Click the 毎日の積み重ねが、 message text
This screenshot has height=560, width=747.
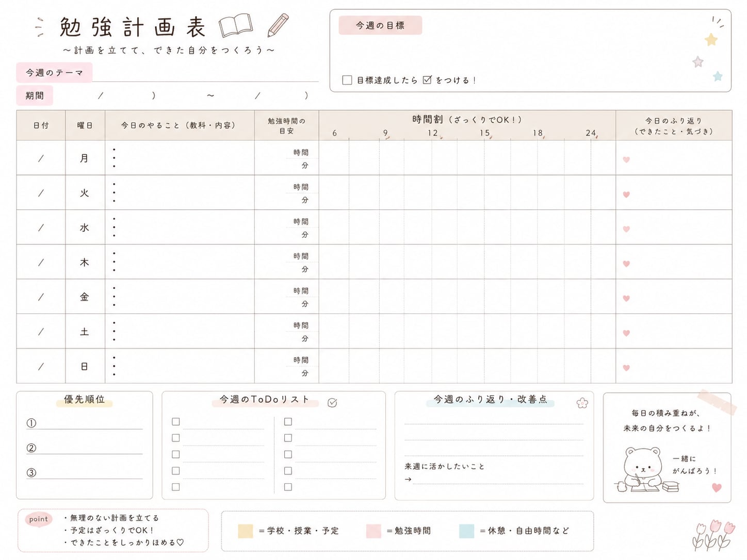click(666, 413)
